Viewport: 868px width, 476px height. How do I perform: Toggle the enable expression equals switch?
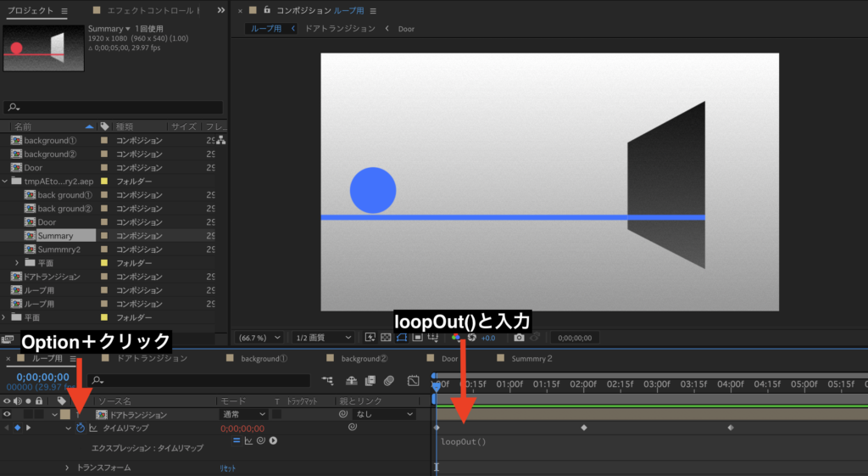coord(236,441)
